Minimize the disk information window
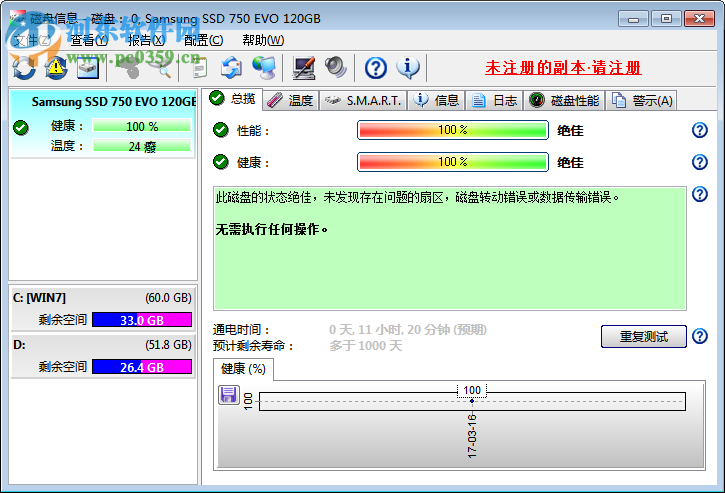Image resolution: width=725 pixels, height=493 pixels. (x=633, y=19)
